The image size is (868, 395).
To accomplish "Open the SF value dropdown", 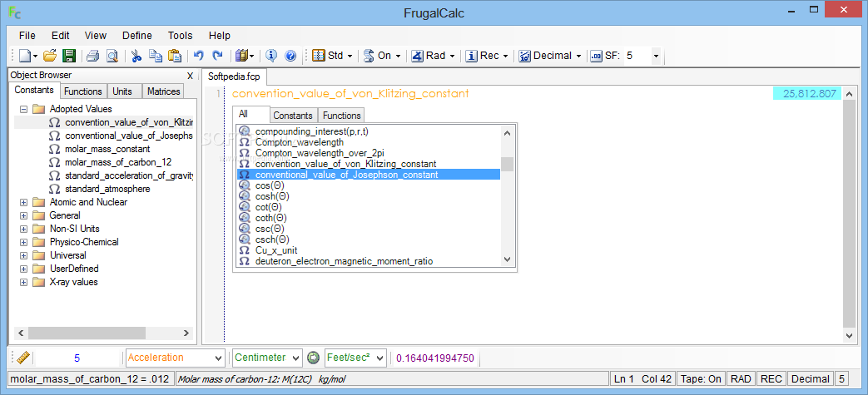I will [x=656, y=56].
